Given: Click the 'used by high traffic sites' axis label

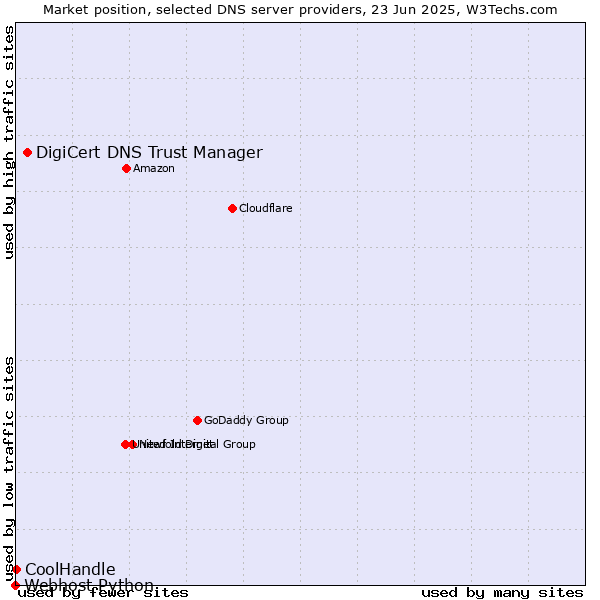Looking at the screenshot, I should [x=9, y=142].
